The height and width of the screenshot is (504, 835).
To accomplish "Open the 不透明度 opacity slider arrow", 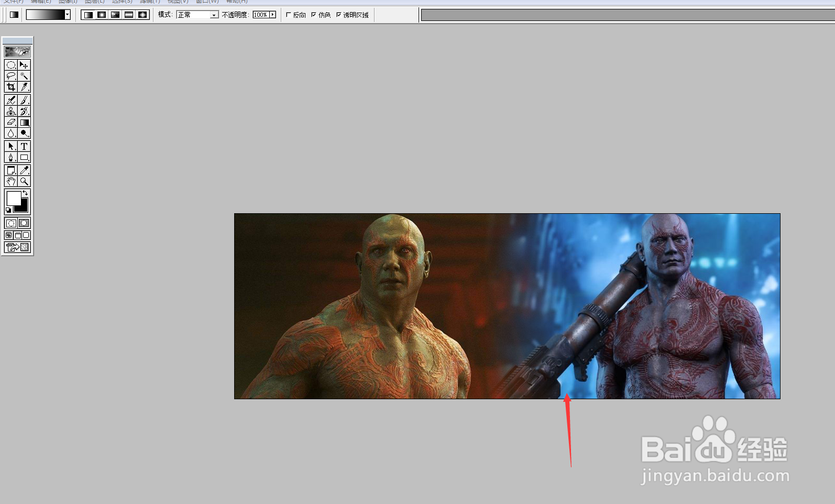I will 272,15.
